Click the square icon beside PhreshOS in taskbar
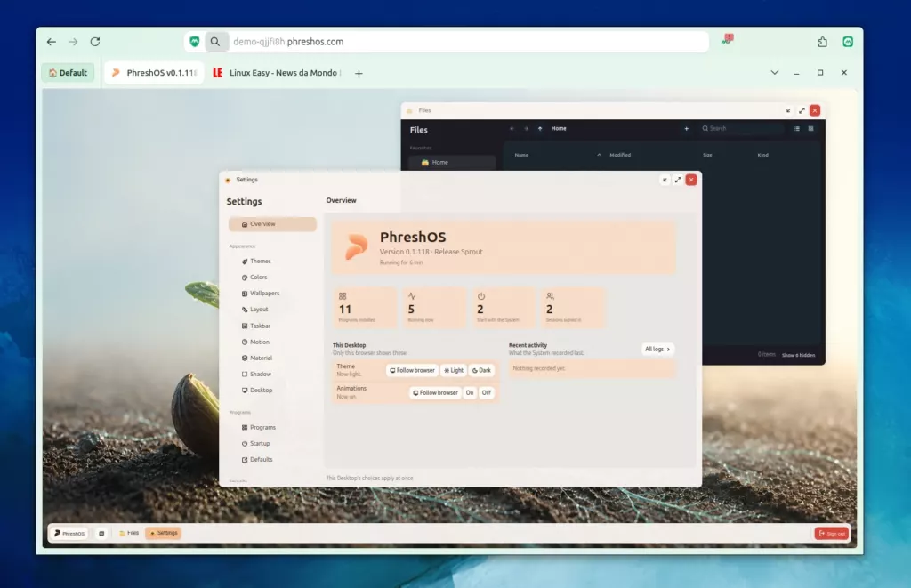 (x=101, y=533)
